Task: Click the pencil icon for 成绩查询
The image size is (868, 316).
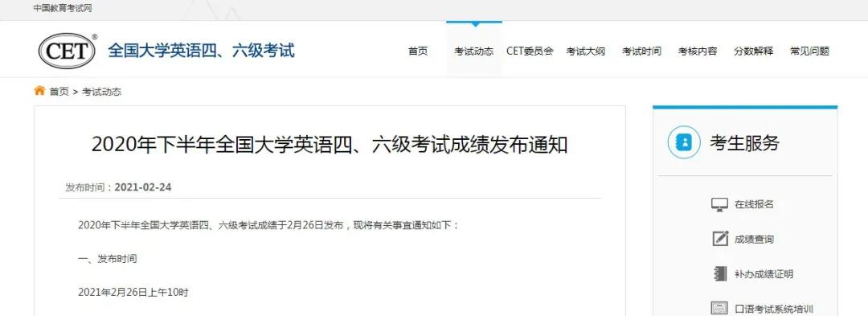Action: [x=719, y=239]
